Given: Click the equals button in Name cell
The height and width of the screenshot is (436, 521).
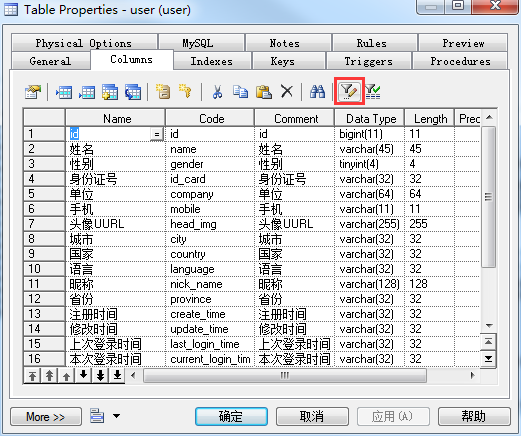Looking at the screenshot, I should (x=156, y=134).
